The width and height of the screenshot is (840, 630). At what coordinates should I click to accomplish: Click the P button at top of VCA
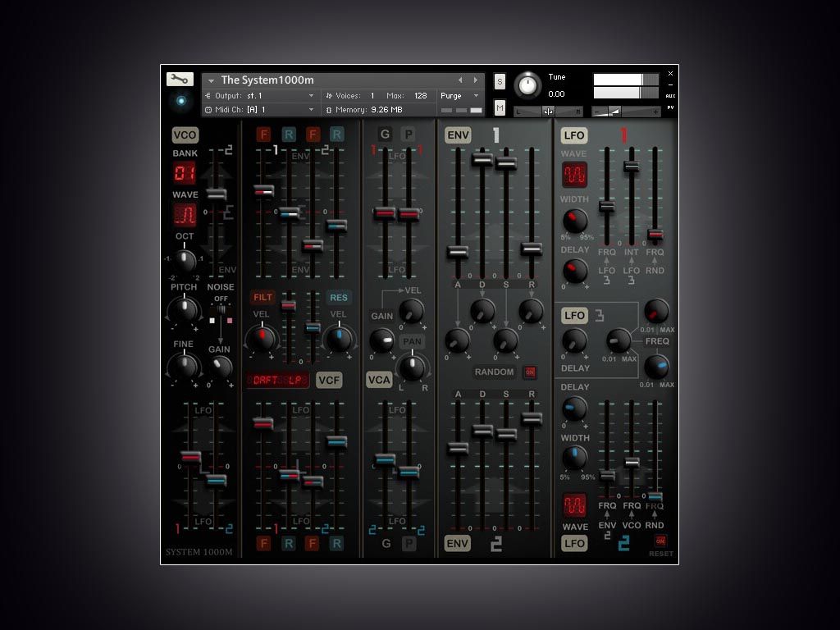coord(409,135)
